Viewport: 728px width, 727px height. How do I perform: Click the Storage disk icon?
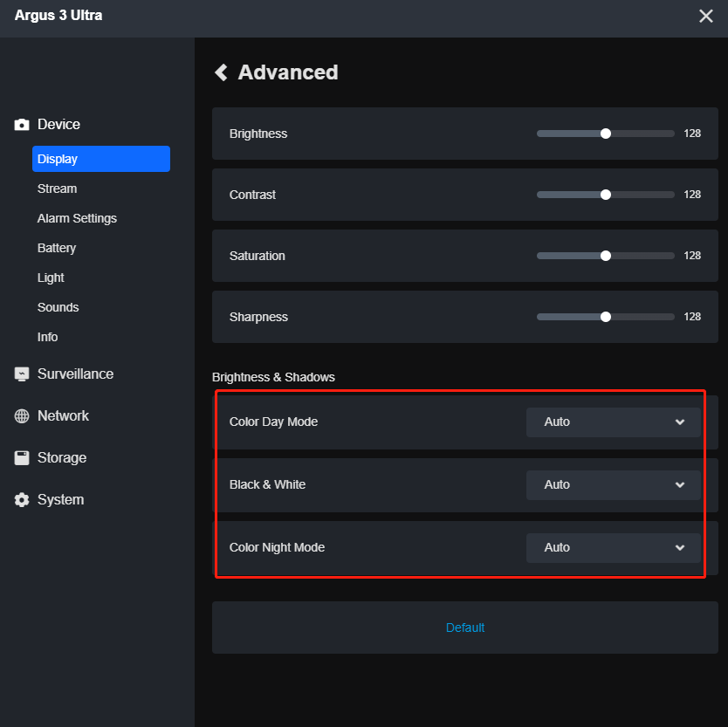tap(21, 457)
